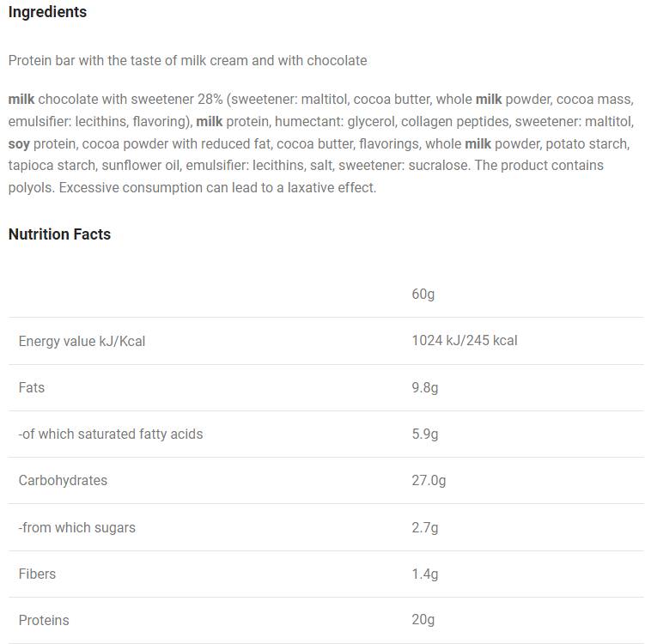
Task: Click the 2.7g sugars value
Action: [425, 528]
